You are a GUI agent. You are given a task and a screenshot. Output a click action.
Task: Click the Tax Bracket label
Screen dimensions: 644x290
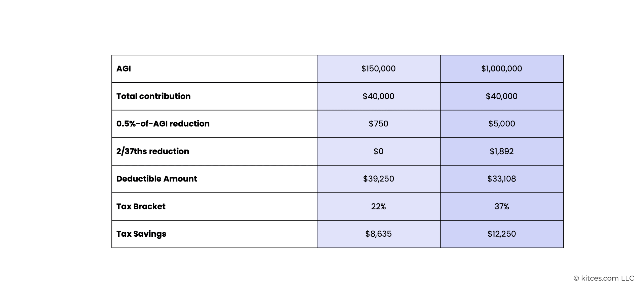coord(141,206)
